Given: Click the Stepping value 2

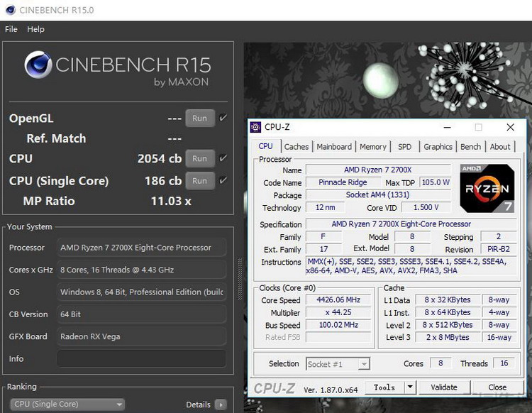Looking at the screenshot, I should click(x=499, y=236).
